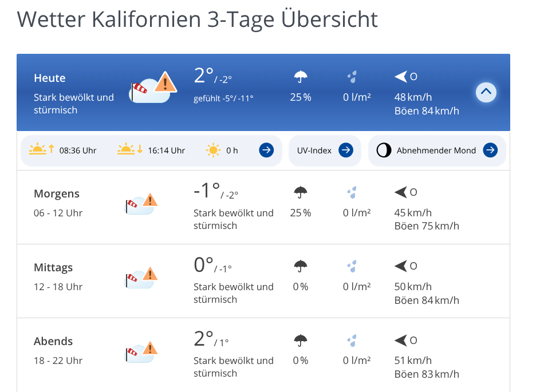This screenshot has height=392, width=540.
Task: Click the Morgens storm weather icon
Action: coord(141,204)
